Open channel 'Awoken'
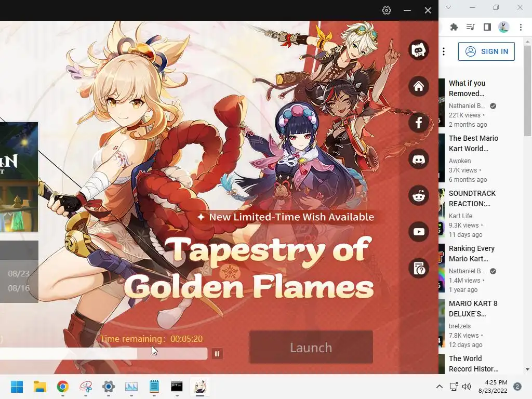Screen dimensions: 532x399 [x=460, y=161]
